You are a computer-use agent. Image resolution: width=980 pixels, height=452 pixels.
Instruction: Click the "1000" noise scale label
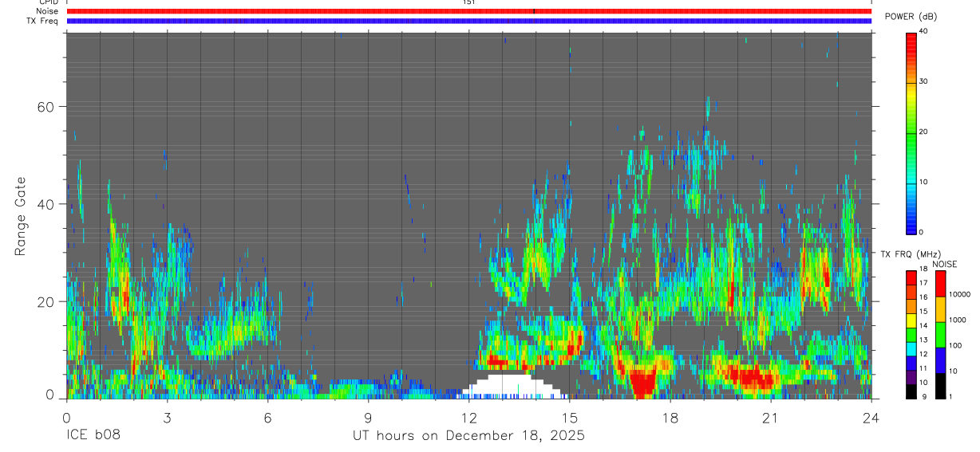[x=957, y=320]
